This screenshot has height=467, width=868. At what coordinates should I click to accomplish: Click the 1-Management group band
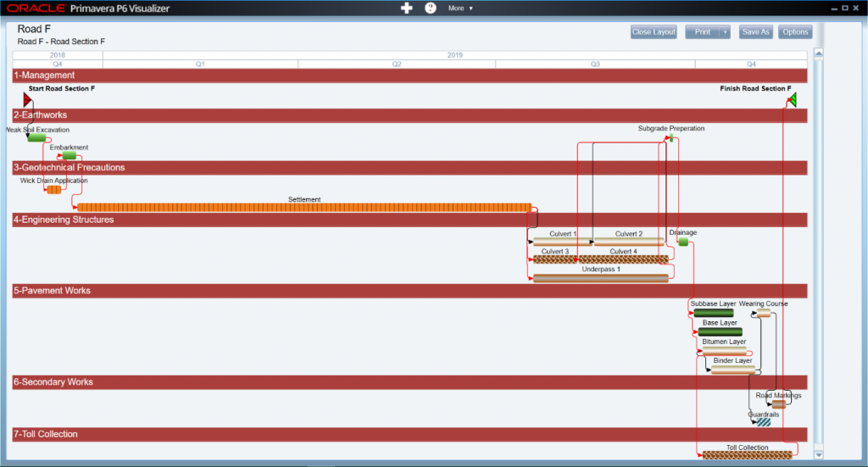(409, 75)
